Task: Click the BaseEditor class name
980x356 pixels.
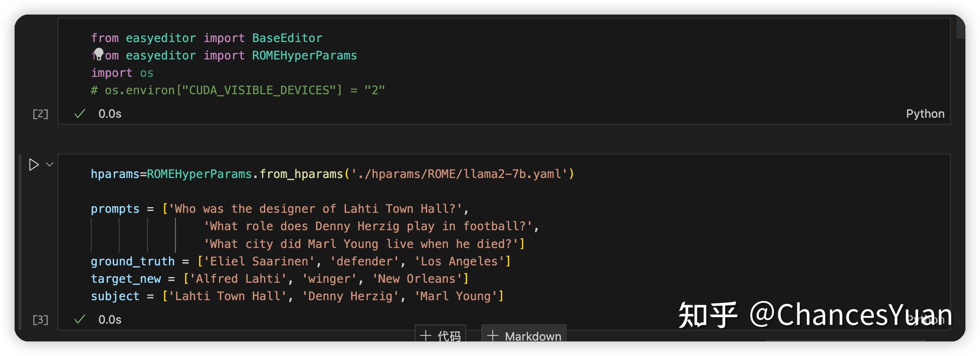Action: point(287,38)
